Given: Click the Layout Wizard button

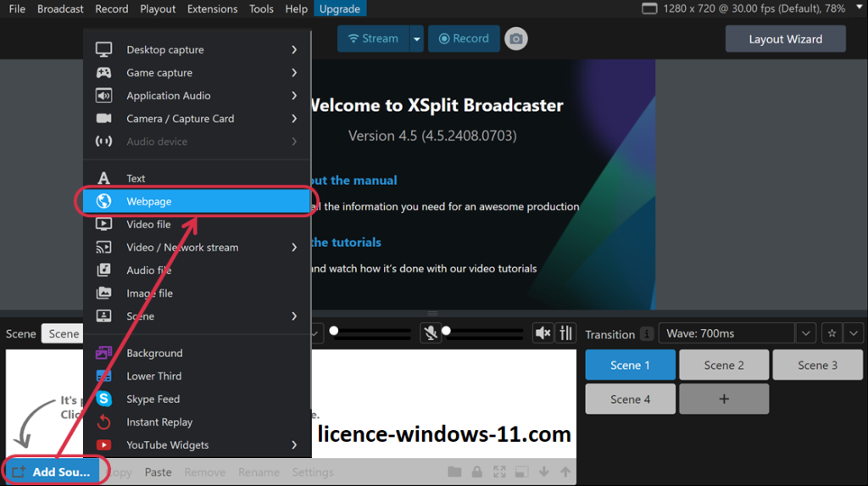Looking at the screenshot, I should click(x=785, y=39).
